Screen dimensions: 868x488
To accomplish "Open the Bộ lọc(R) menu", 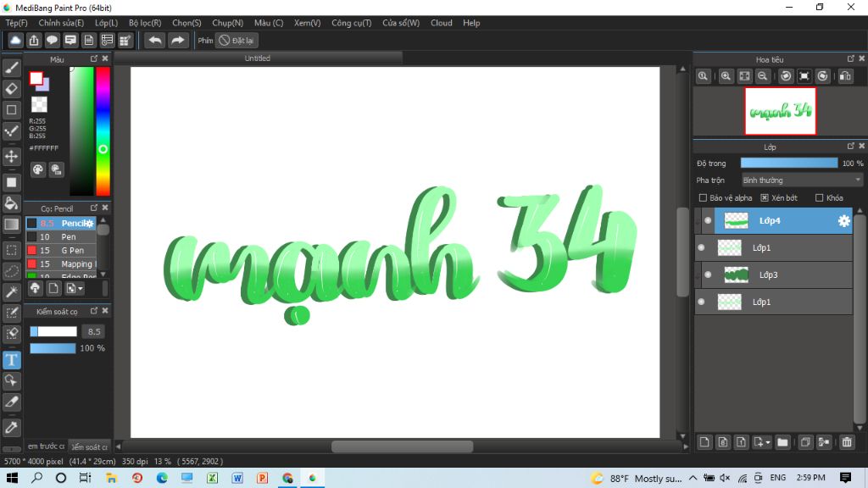I will [x=145, y=23].
